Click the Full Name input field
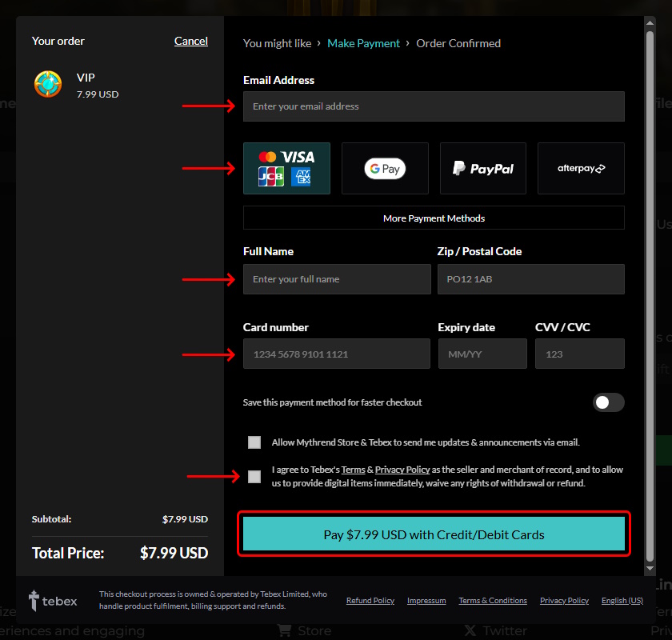 point(337,279)
